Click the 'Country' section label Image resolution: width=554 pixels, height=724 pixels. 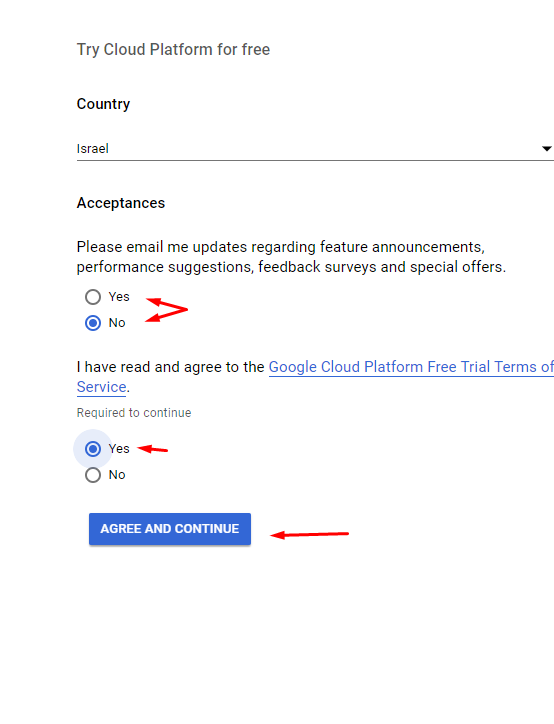point(103,104)
